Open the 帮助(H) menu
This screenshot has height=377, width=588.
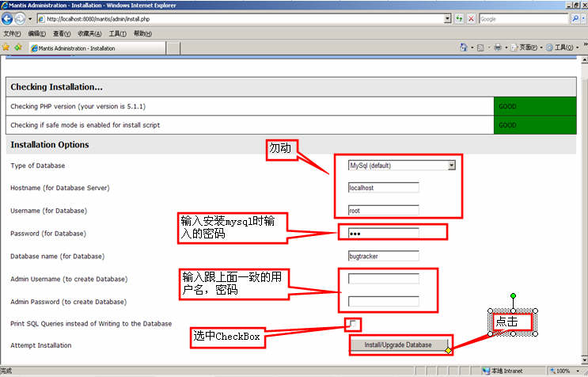tap(142, 34)
